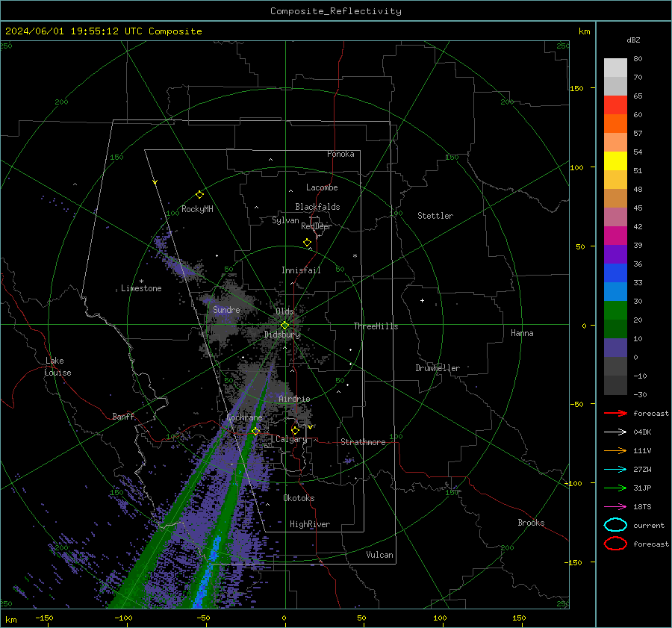672x628 pixels.
Task: Click the Ponoka city label
Action: (x=340, y=154)
